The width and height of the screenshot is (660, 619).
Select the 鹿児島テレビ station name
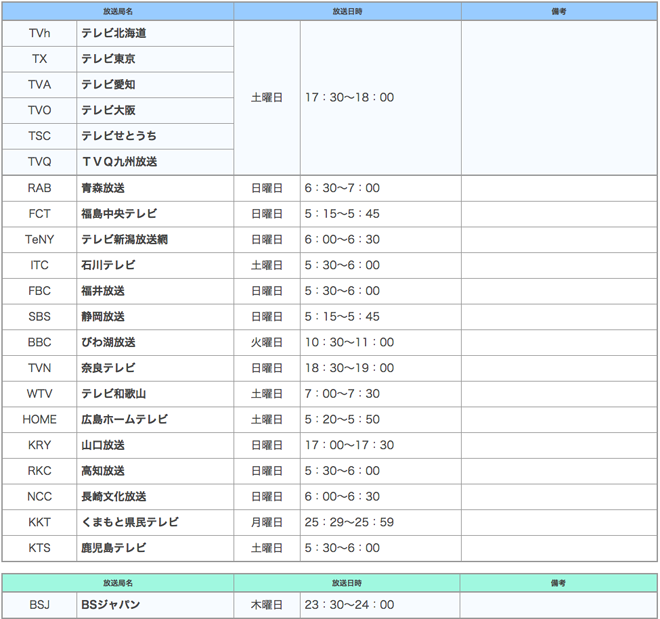coord(114,547)
